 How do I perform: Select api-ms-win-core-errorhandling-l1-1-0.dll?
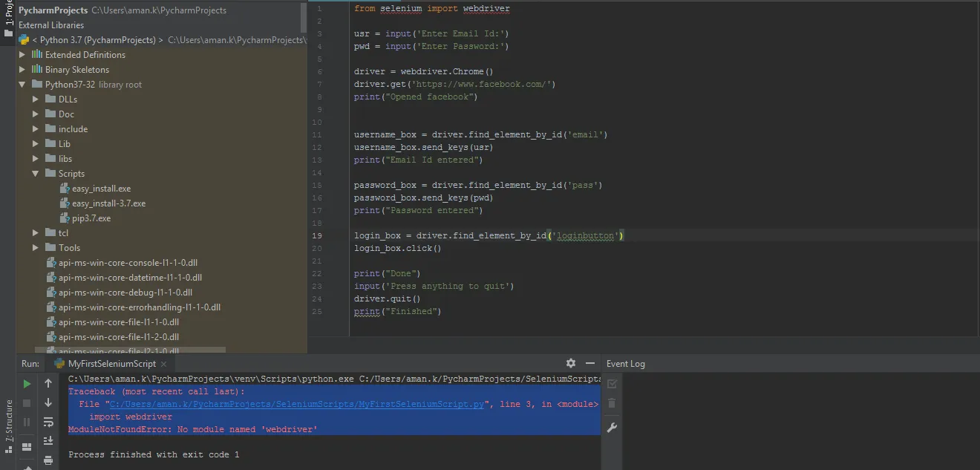coord(140,307)
